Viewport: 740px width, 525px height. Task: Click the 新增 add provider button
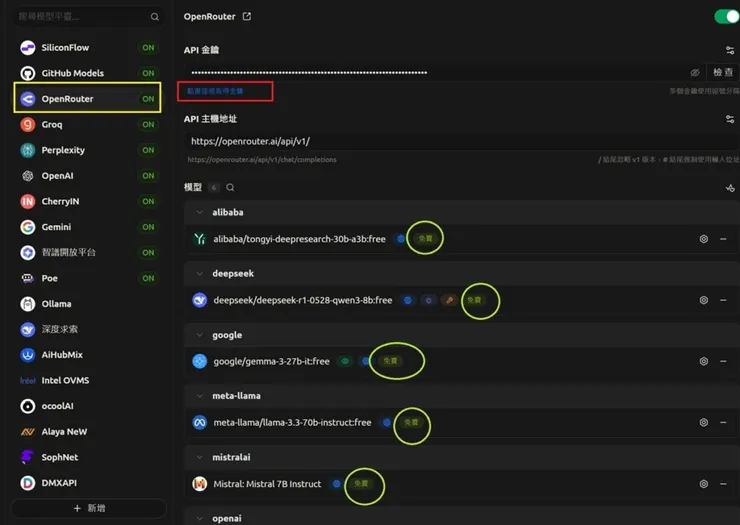(89, 508)
